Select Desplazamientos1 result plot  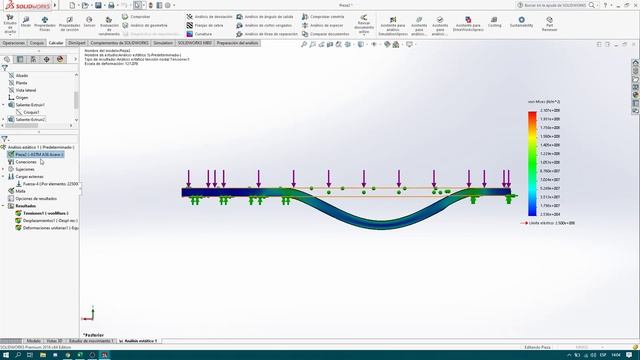[x=47, y=220]
